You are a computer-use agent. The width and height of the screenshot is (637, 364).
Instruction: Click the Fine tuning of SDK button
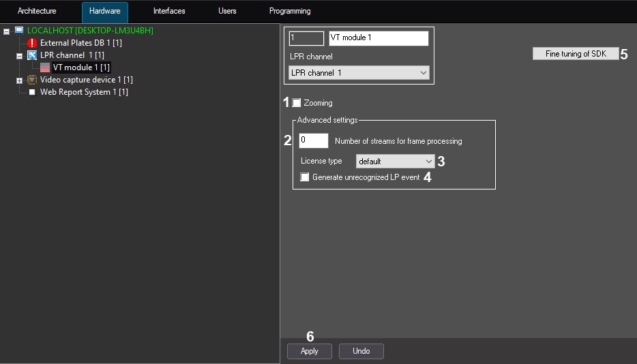click(576, 54)
